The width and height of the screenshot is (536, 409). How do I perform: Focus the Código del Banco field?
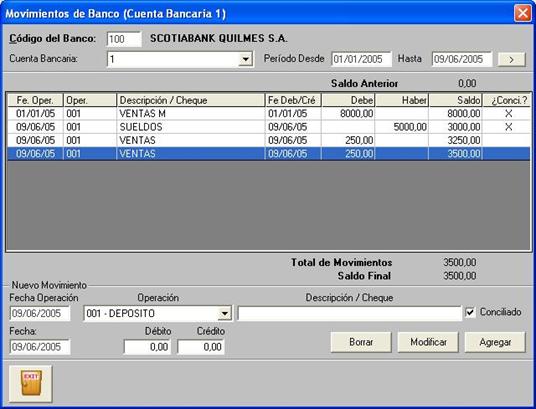[x=124, y=39]
